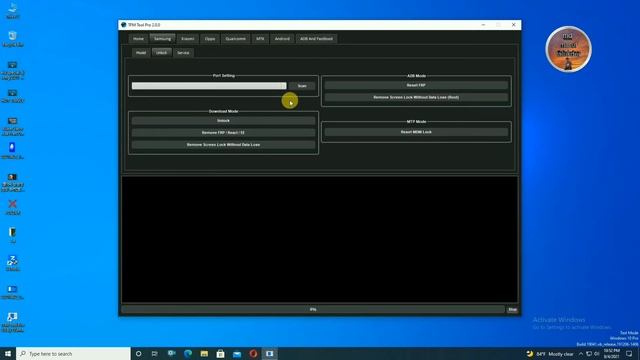Select the Unlock sub-tab
640x360 pixels.
(162, 53)
